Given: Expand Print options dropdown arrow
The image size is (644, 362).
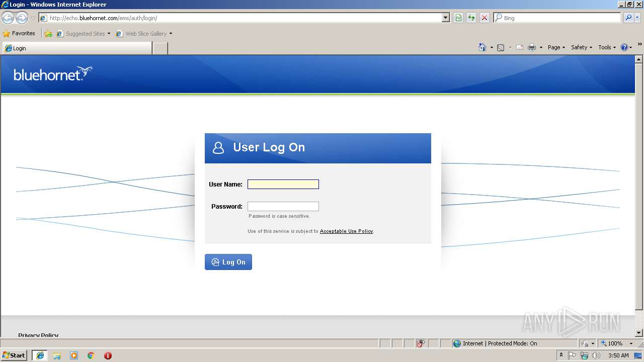Looking at the screenshot, I should [x=541, y=47].
